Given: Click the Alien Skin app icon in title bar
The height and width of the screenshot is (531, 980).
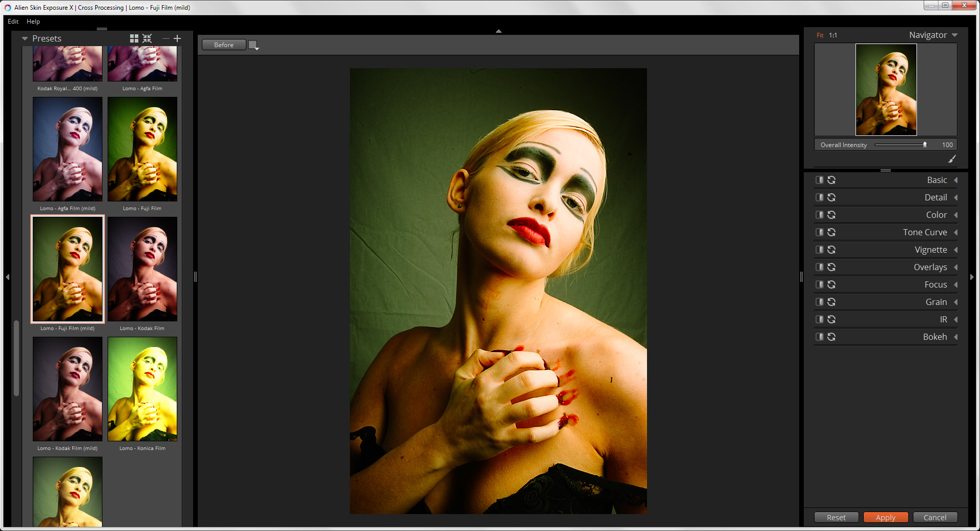Looking at the screenshot, I should (8, 8).
